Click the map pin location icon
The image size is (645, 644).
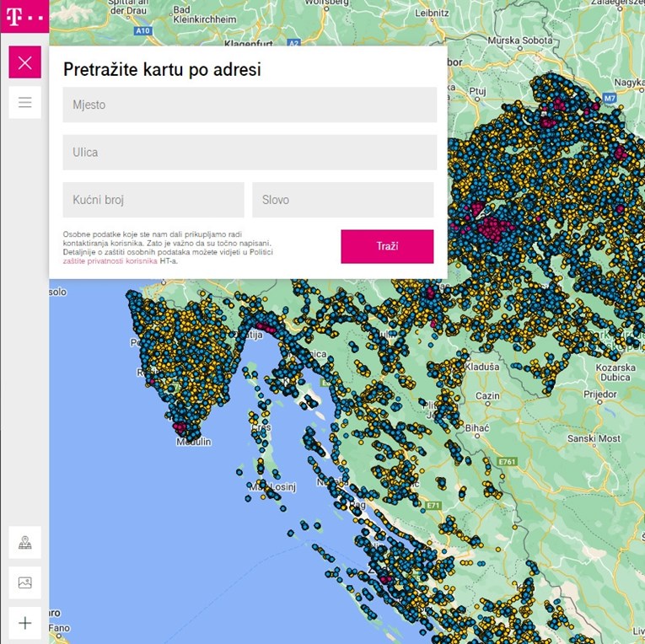coord(24,542)
